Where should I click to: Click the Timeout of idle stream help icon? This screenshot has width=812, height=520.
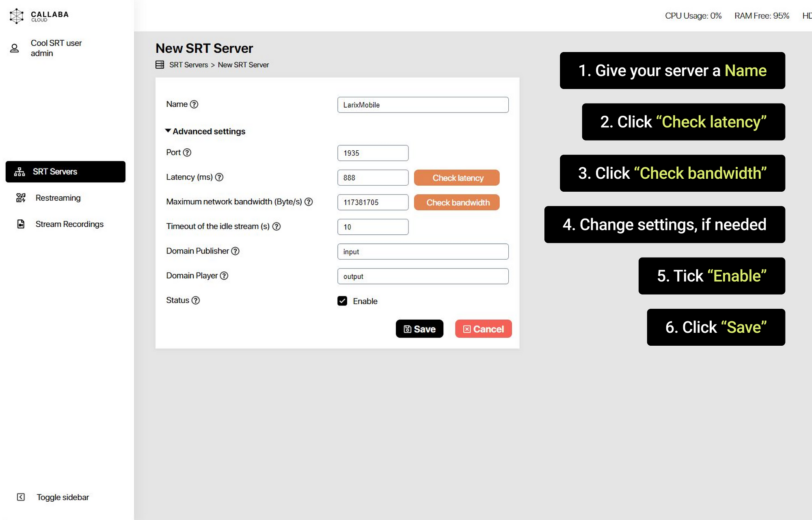tap(276, 226)
